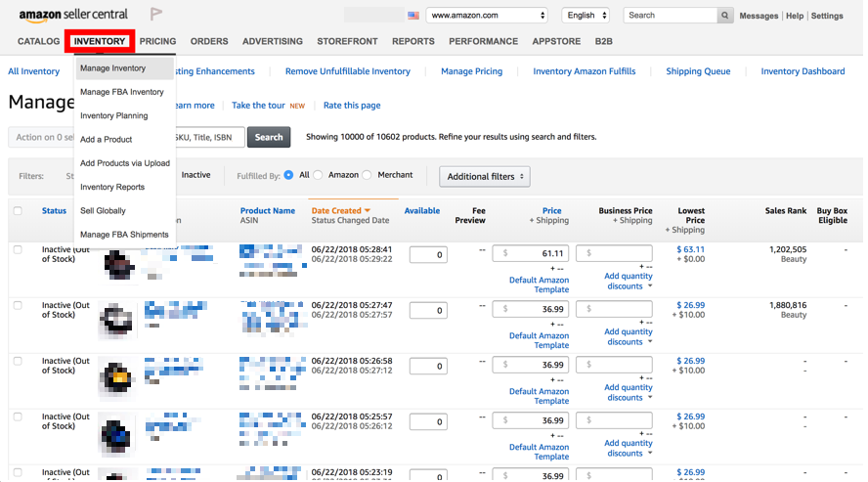
Task: Choose Manage Inventory from dropdown menu
Action: click(124, 68)
